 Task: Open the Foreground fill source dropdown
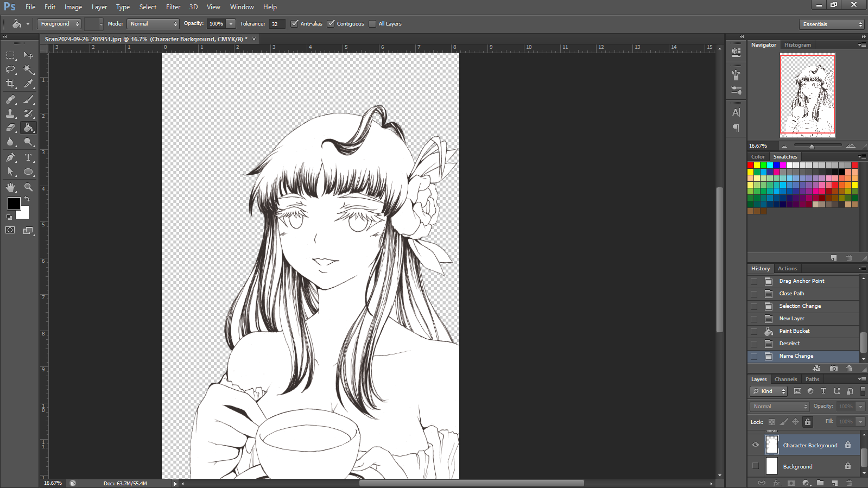coord(59,24)
